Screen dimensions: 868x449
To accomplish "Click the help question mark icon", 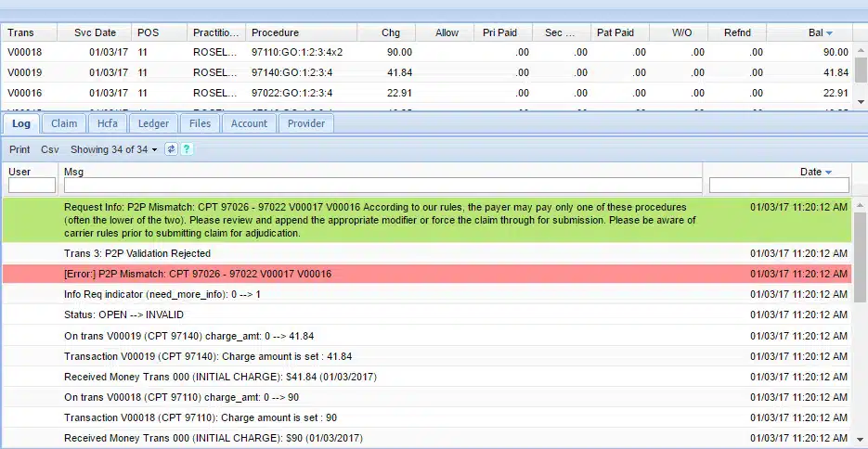I will tap(186, 149).
